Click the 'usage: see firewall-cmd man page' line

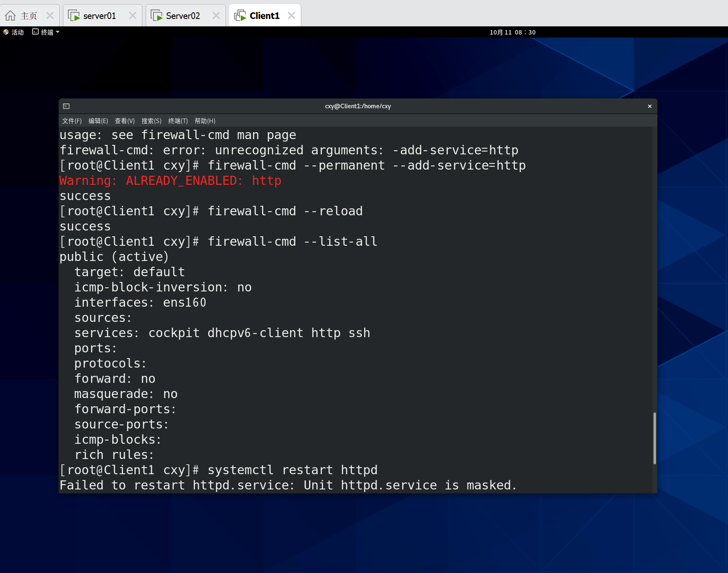click(178, 135)
